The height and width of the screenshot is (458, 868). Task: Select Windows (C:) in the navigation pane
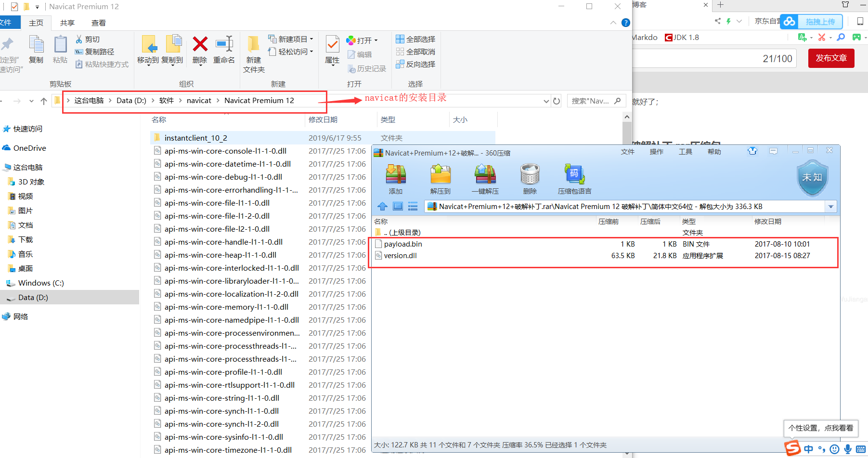[x=41, y=283]
